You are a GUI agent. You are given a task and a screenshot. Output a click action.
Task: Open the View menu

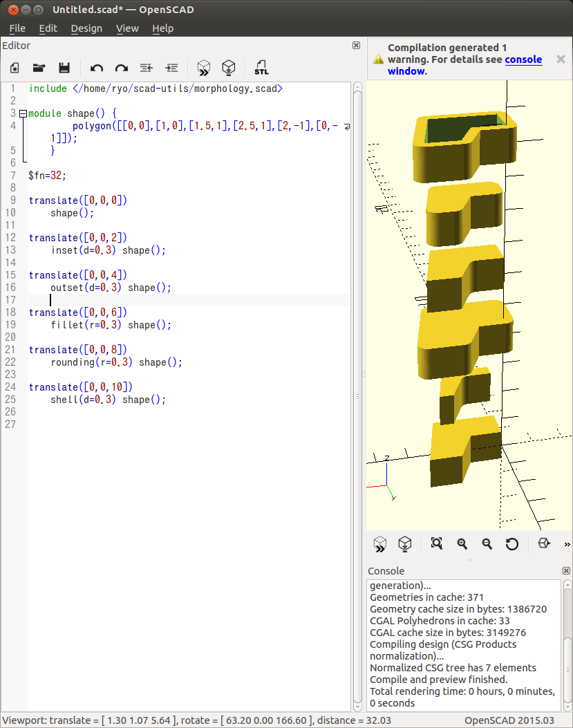tap(127, 28)
